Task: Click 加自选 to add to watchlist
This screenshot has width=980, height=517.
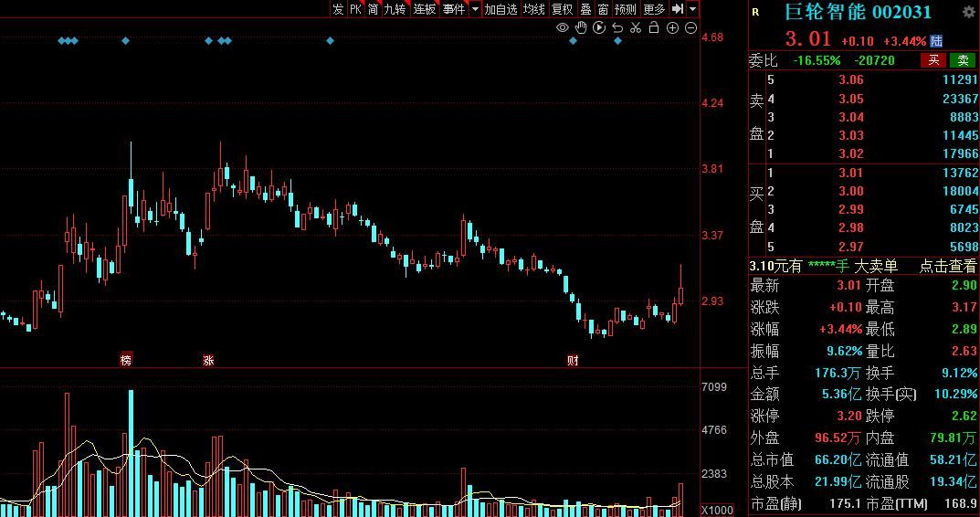Action: 501,9
